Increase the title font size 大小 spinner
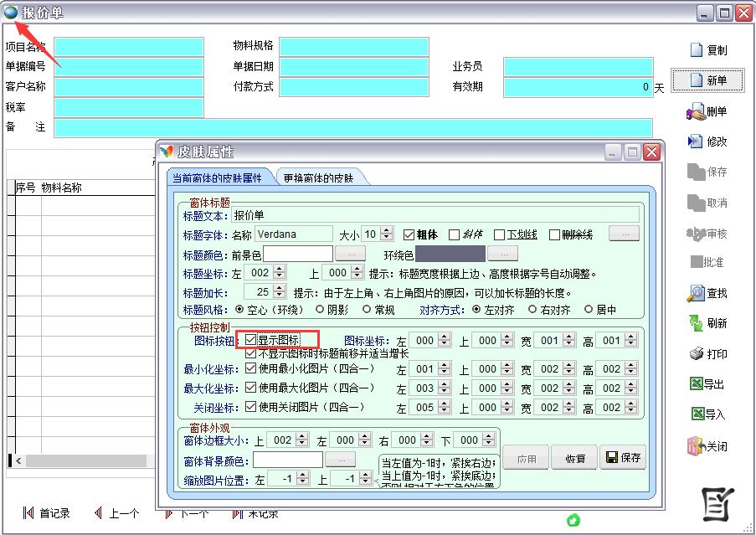Viewport: 756px width, 535px height. pos(387,231)
